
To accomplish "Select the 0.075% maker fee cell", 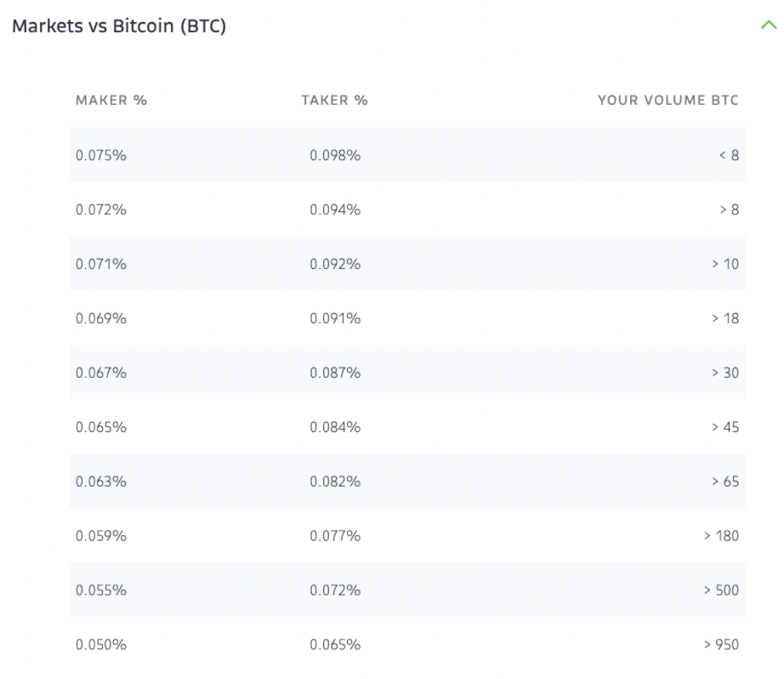I will [x=101, y=155].
